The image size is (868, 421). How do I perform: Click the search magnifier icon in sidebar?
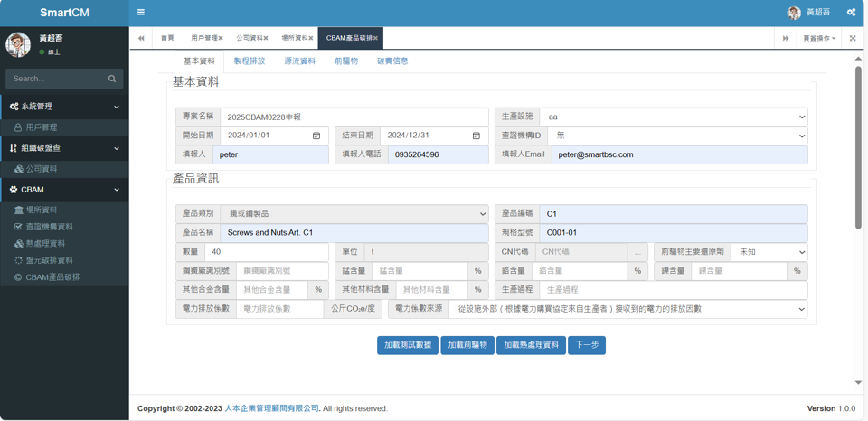coord(112,79)
